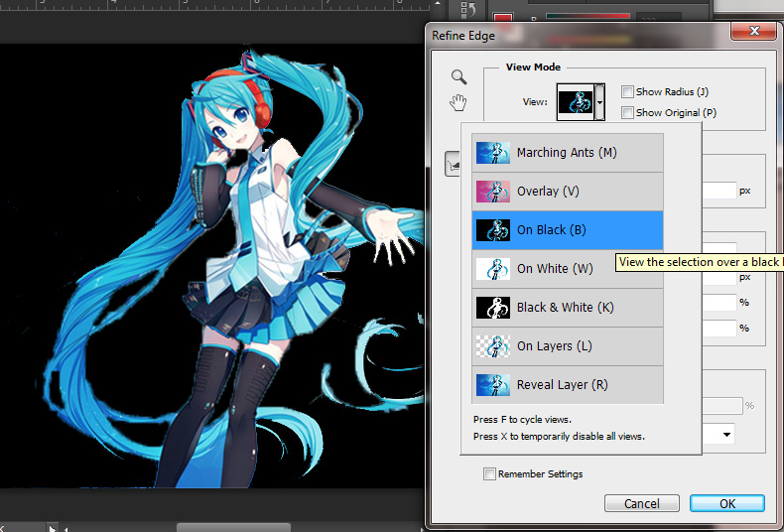The image size is (784, 532).
Task: Enable the Show Original (P) checkbox
Action: point(627,112)
